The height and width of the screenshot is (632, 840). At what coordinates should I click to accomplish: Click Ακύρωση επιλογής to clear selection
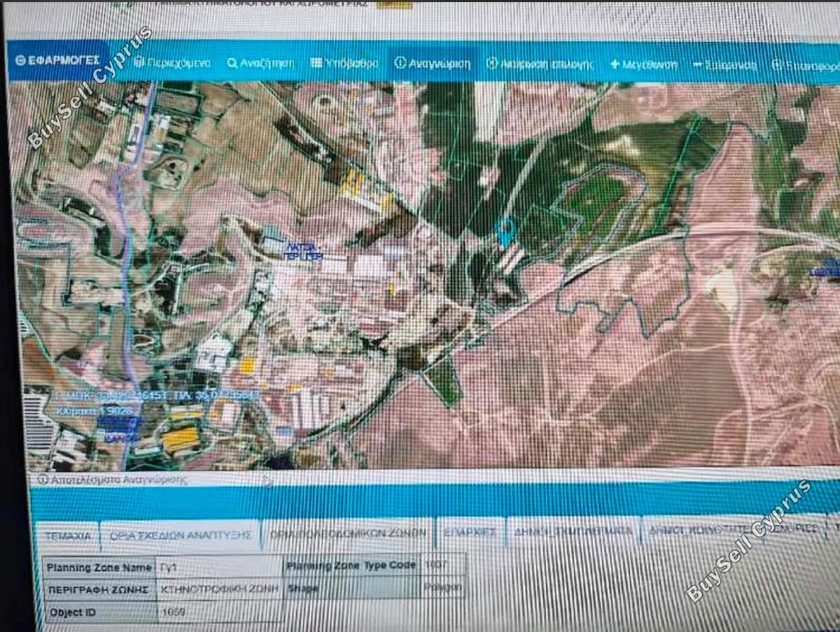540,64
